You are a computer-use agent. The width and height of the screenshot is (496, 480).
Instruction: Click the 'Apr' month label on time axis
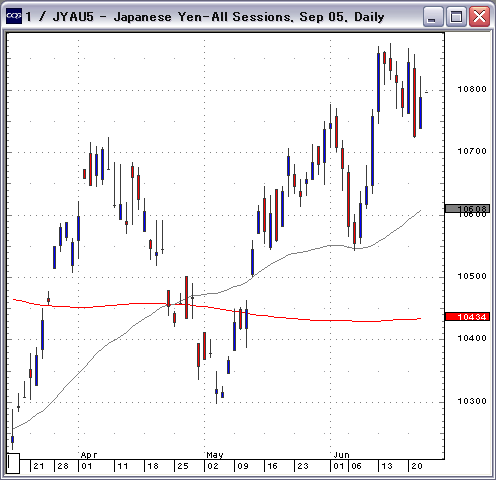pyautogui.click(x=89, y=455)
